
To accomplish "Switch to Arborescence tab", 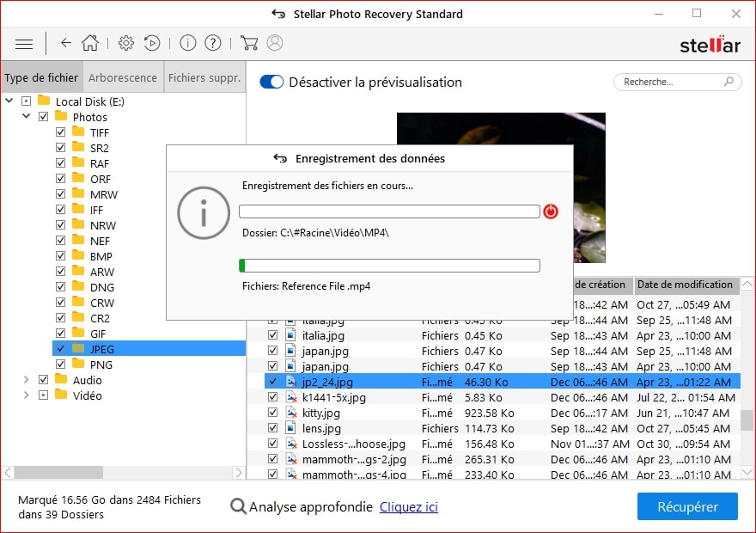I will click(123, 77).
